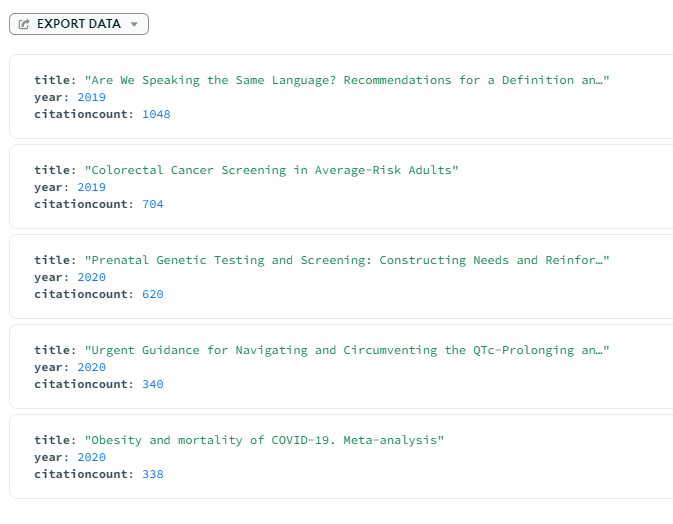Select title "Obesity and mortality of COVID-19. Meta-analysis"
Screen dimensions: 673x524
(x=264, y=441)
